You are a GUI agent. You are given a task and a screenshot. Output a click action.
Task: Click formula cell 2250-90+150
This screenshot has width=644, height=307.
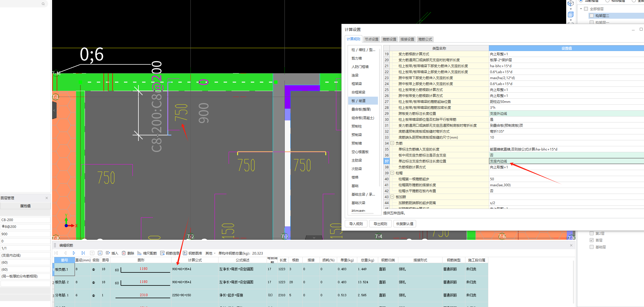pyautogui.click(x=195, y=295)
